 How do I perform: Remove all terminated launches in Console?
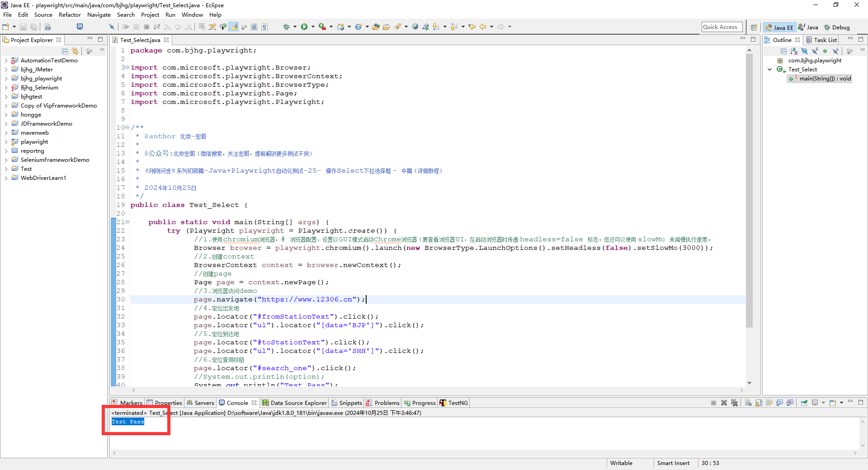(x=734, y=403)
